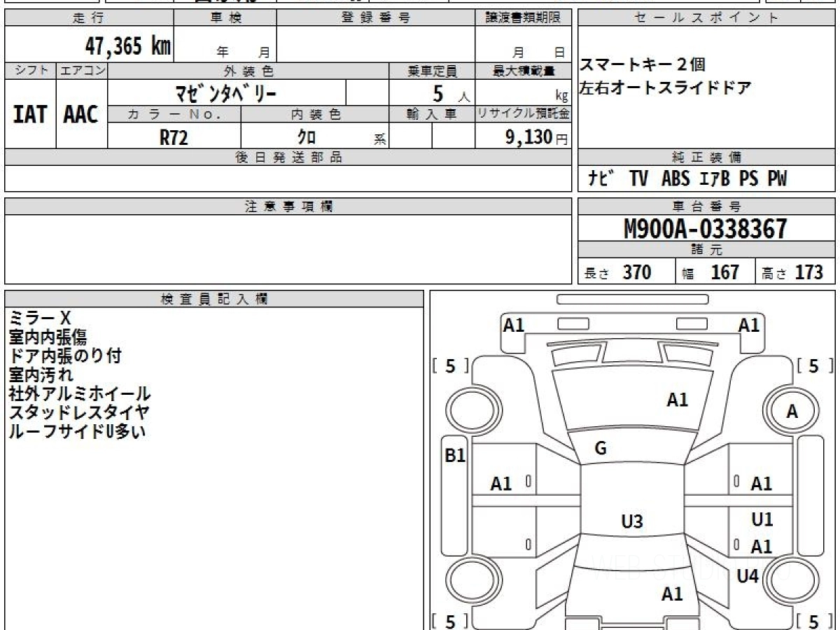
Task: Click the 譲渡書類期限 header
Action: [x=524, y=18]
